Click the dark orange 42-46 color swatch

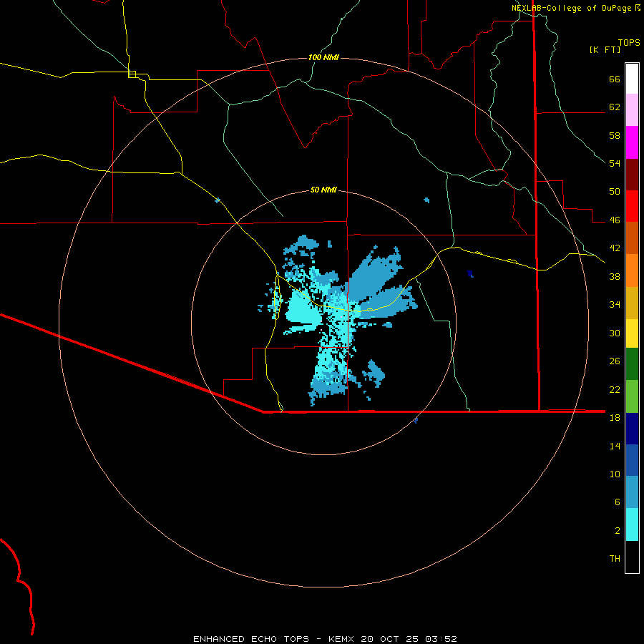[x=632, y=238]
